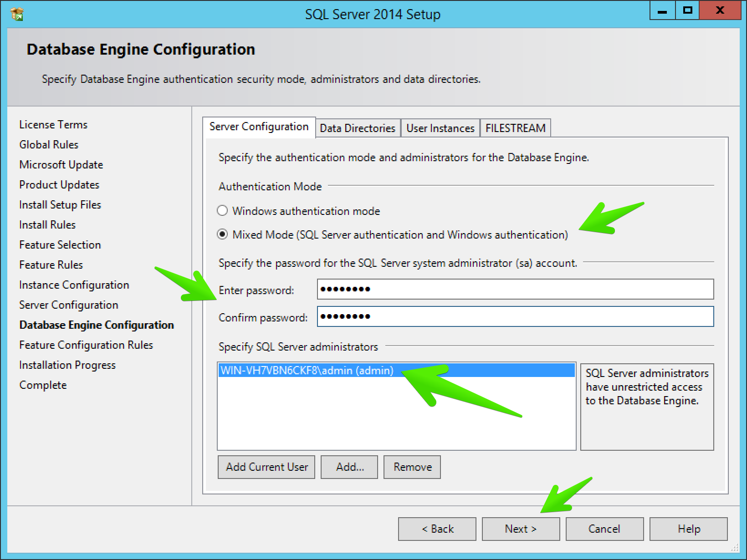The height and width of the screenshot is (560, 747).
Task: Click Feature Selection in the step list
Action: 60,245
